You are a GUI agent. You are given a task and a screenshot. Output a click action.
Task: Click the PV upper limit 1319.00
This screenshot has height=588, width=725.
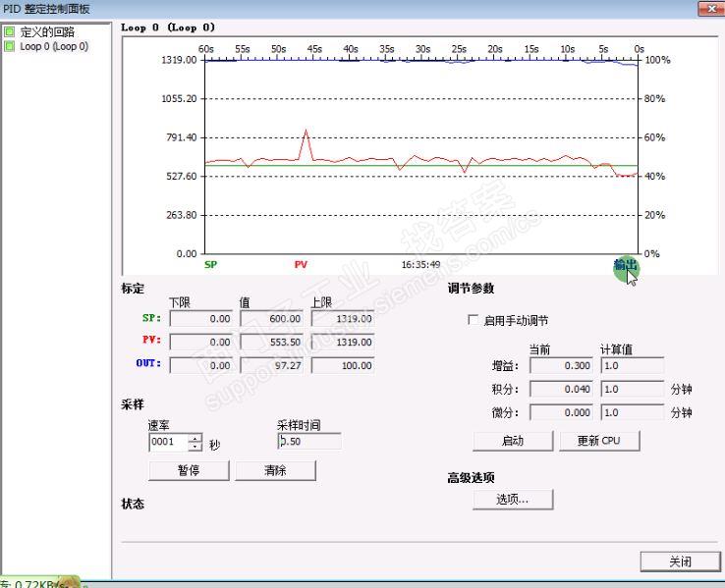(x=343, y=342)
